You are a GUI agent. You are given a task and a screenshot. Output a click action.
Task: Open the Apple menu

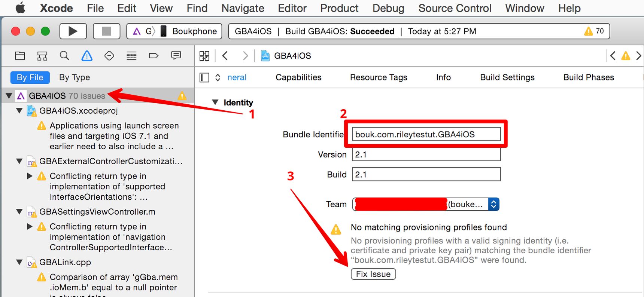tap(21, 8)
